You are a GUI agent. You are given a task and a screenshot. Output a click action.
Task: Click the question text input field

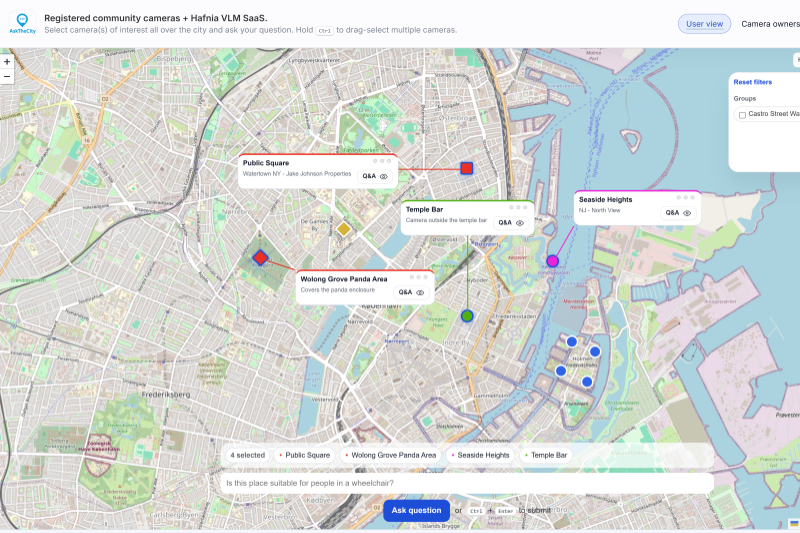(467, 483)
